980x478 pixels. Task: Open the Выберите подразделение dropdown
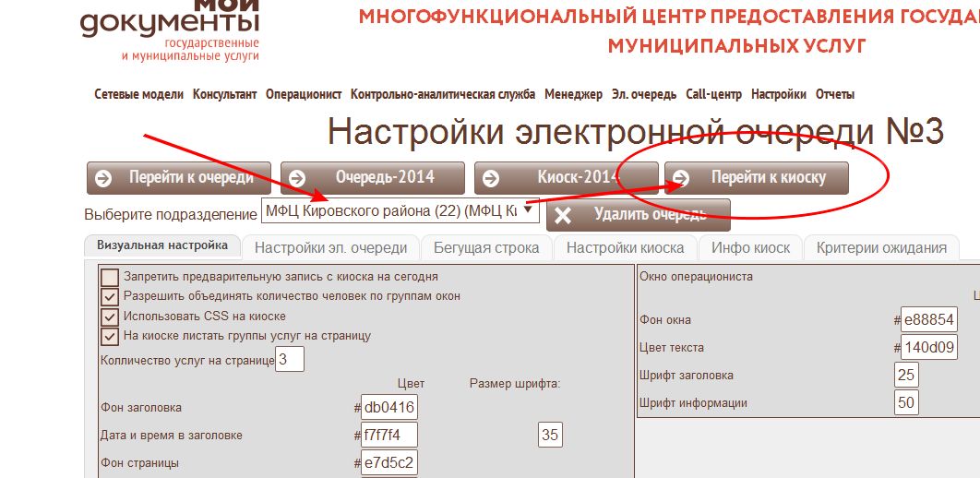pyautogui.click(x=400, y=210)
